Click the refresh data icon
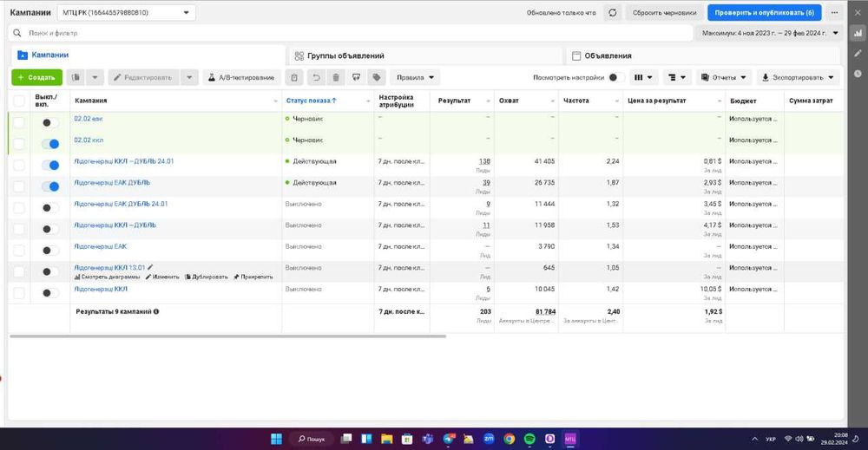This screenshot has width=868, height=450. pyautogui.click(x=613, y=13)
